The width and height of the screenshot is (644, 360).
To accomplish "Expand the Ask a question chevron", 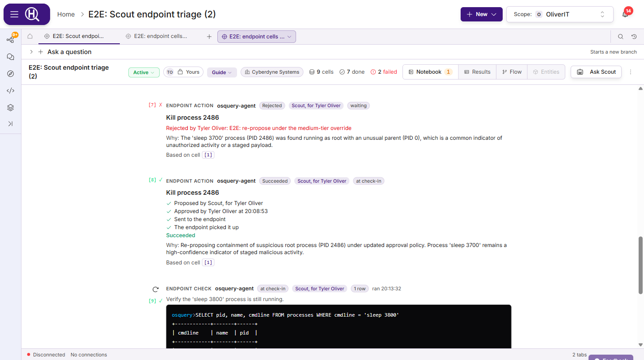I will coord(31,52).
